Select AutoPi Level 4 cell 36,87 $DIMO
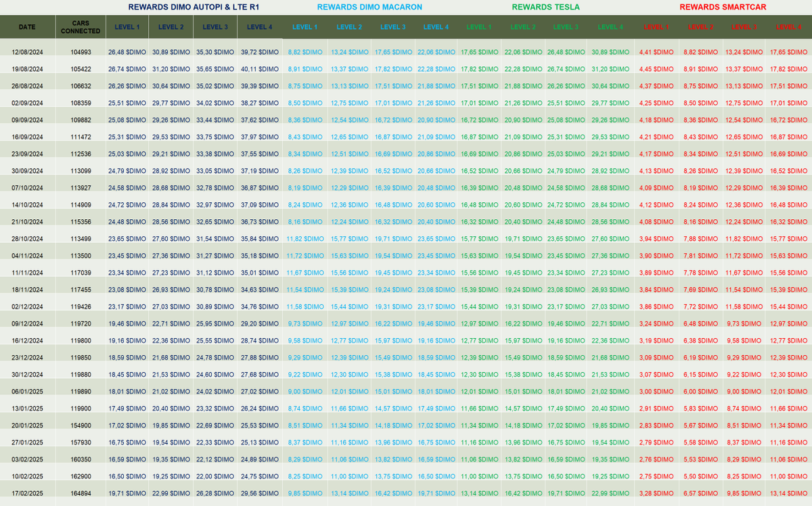The width and height of the screenshot is (812, 506). coord(260,187)
